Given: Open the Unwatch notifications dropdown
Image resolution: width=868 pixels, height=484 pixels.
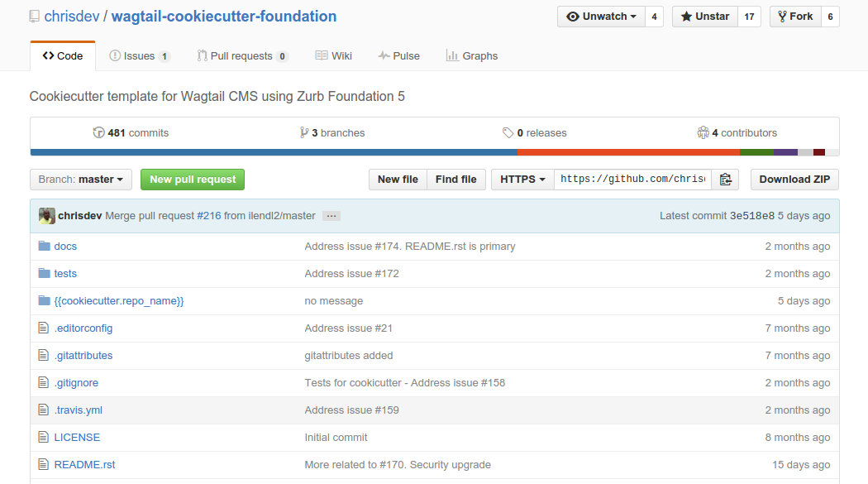Looking at the screenshot, I should pos(601,17).
